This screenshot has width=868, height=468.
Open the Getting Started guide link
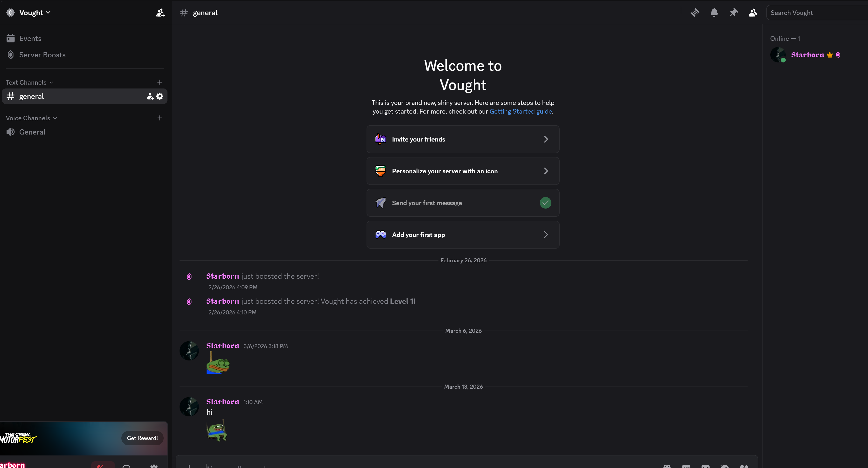pyautogui.click(x=520, y=111)
